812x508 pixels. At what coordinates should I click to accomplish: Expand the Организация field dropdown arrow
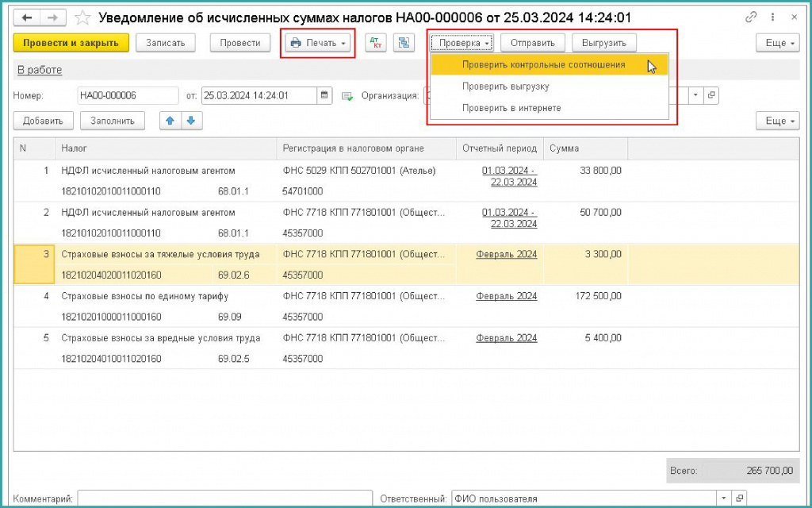pyautogui.click(x=696, y=95)
